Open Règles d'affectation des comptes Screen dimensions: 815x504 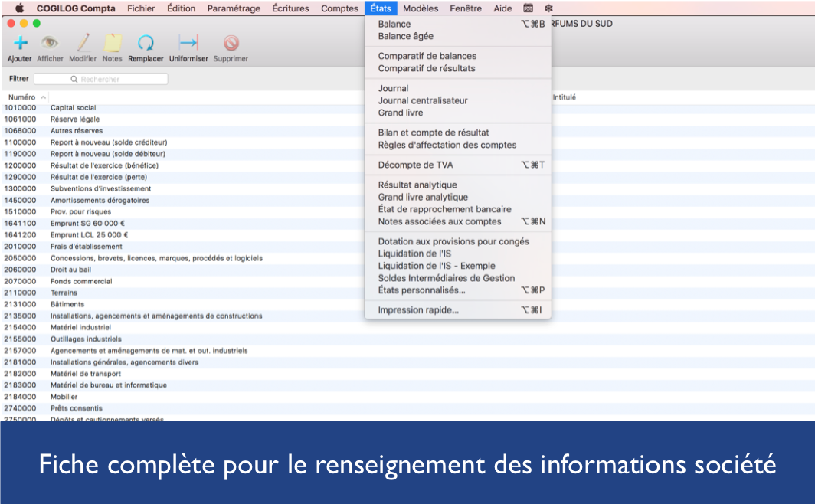[x=458, y=145]
